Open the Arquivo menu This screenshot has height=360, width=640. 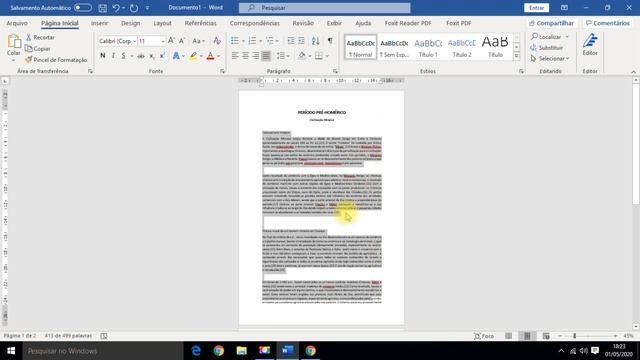click(x=17, y=23)
